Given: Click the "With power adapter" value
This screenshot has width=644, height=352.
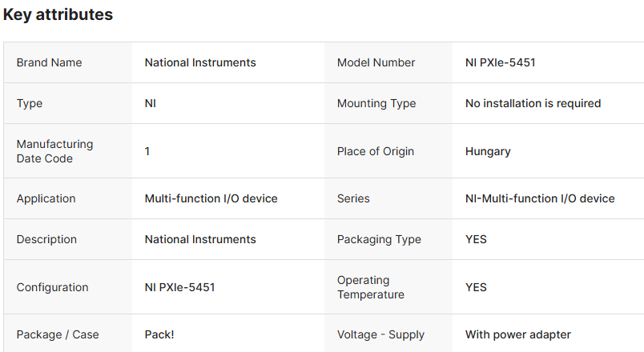Looking at the screenshot, I should [x=518, y=334].
